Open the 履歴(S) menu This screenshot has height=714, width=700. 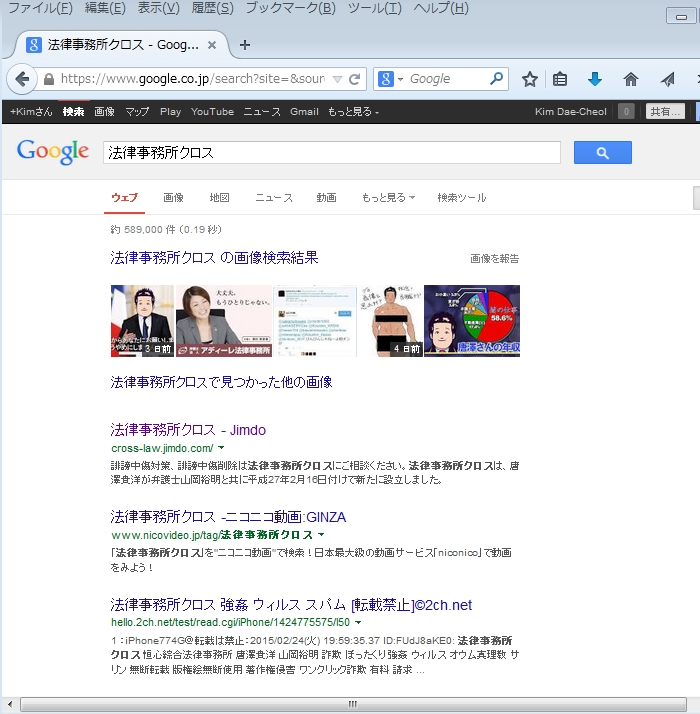[x=212, y=8]
